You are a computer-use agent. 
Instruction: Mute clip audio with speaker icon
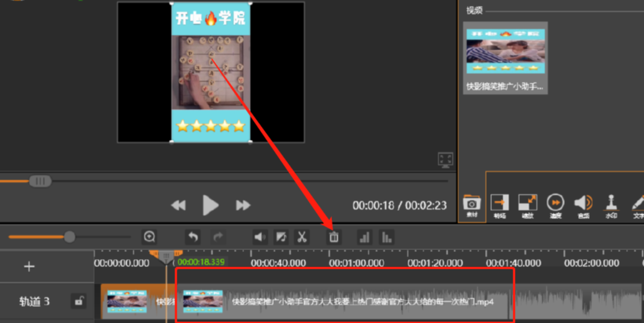point(260,237)
